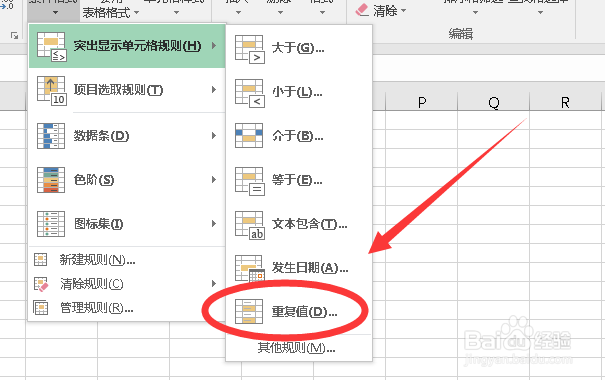This screenshot has width=605, height=380.
Task: Open Highlight Cells Rules (突出显示单元格规则) submenu
Action: coord(127,46)
